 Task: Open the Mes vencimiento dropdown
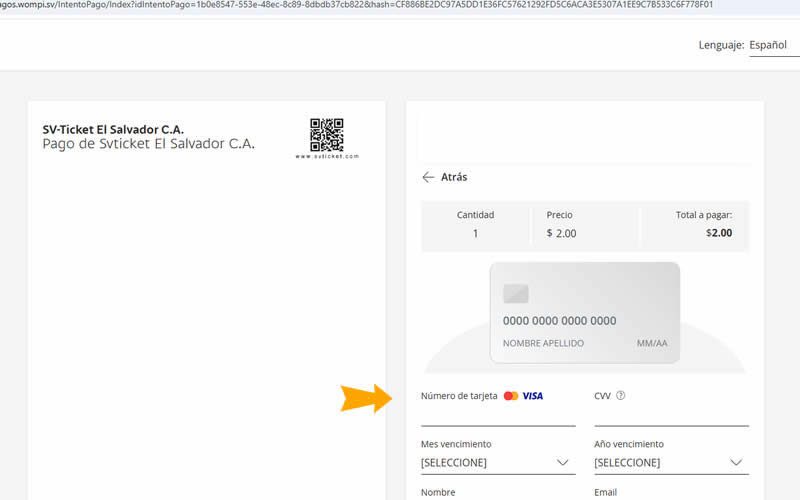[x=498, y=463]
